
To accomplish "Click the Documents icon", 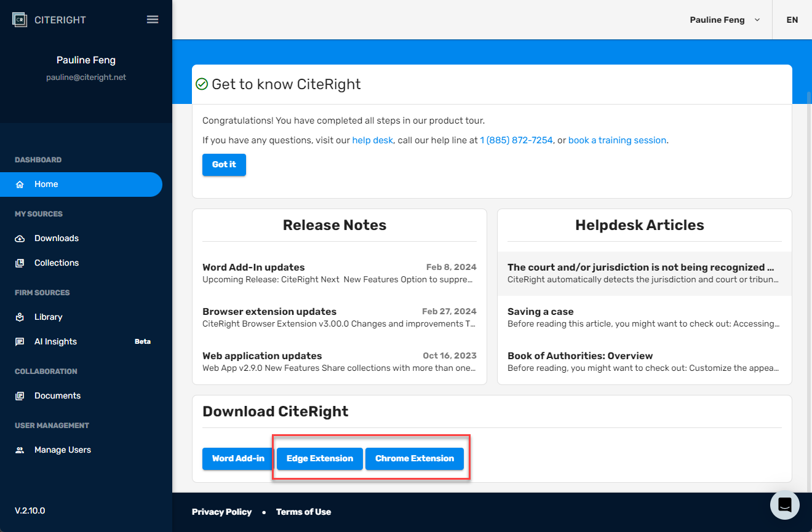I will coord(20,396).
